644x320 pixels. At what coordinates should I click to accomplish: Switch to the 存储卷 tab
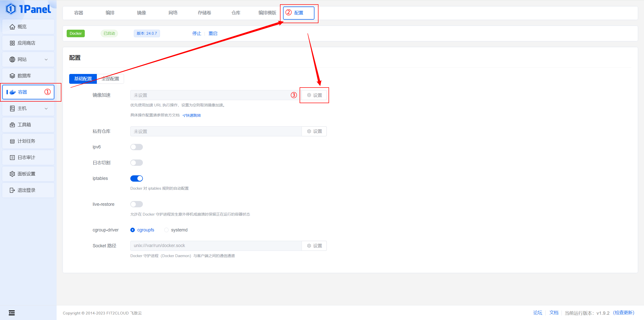204,13
